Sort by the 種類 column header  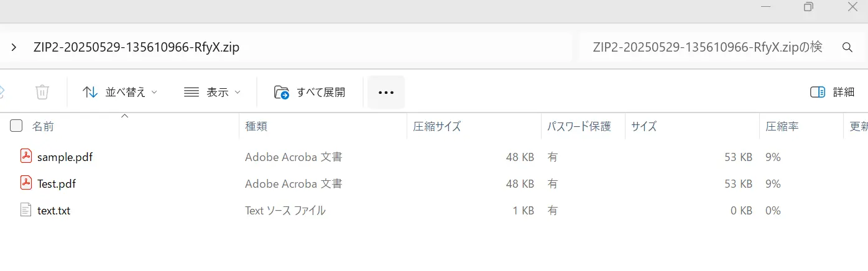pos(256,126)
